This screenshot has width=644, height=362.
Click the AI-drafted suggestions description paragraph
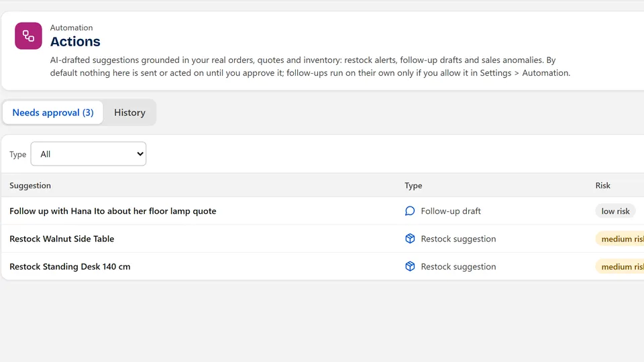310,66
